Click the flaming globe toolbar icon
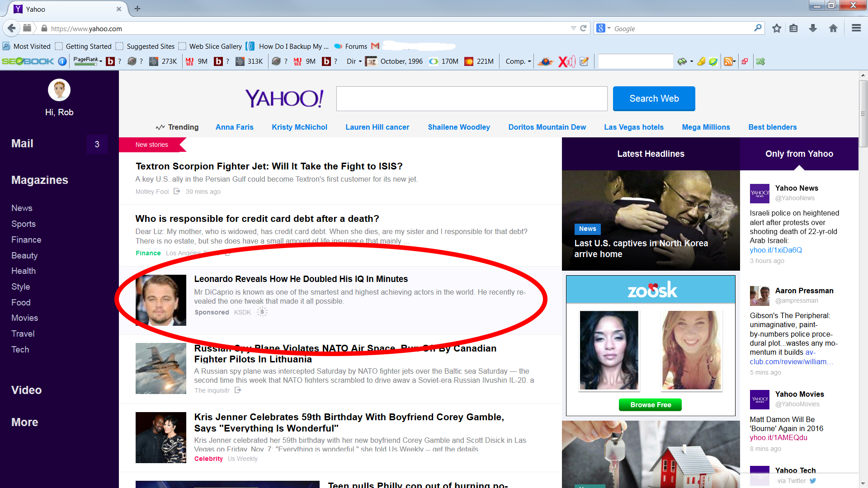Screen dimensions: 868x488 click(x=545, y=61)
